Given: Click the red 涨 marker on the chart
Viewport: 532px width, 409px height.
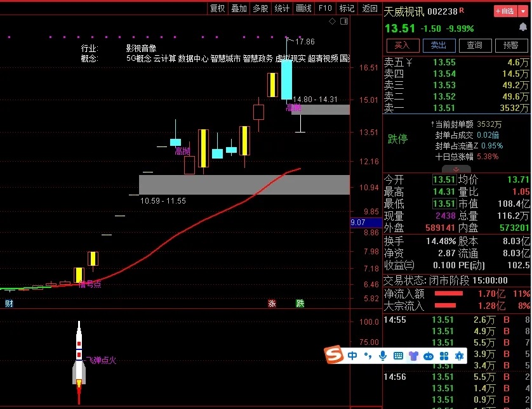Looking at the screenshot, I should tap(272, 303).
